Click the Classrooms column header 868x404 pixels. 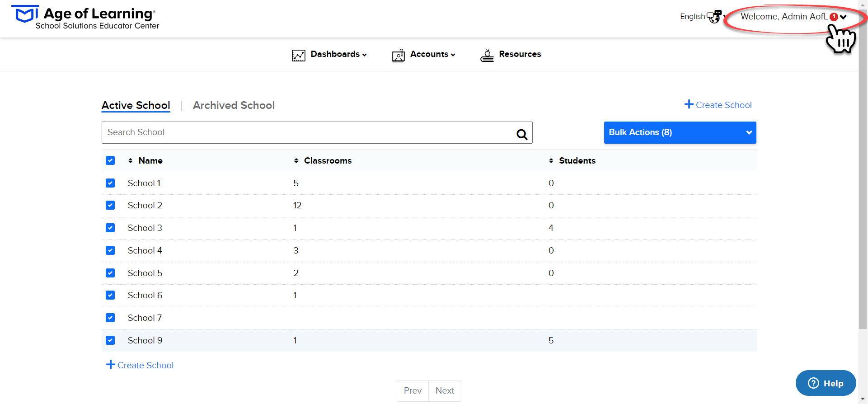[328, 161]
